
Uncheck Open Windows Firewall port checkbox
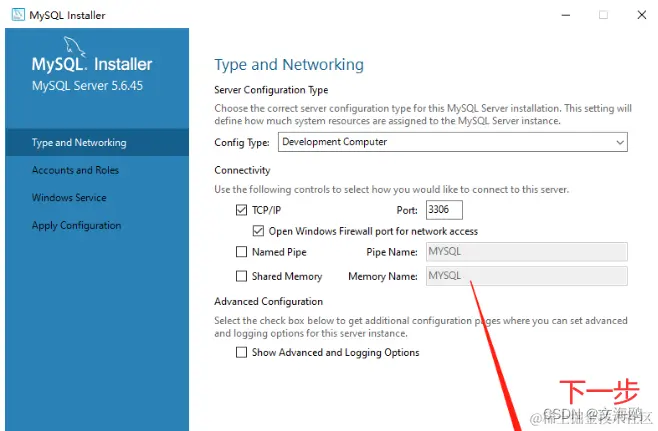(258, 231)
